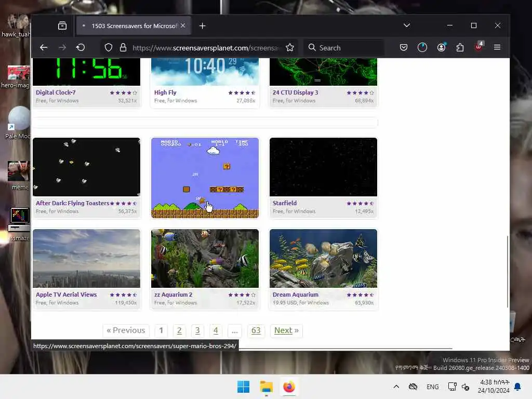Open the Starfield screensaver link
The image size is (532, 399).
pos(284,203)
